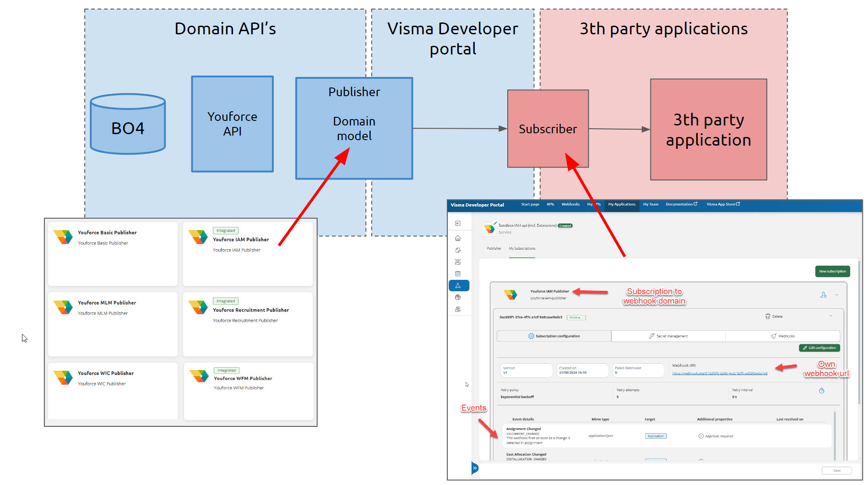The height and width of the screenshot is (485, 868).
Task: Open the Youforce WFM Publisher card
Action: (249, 391)
